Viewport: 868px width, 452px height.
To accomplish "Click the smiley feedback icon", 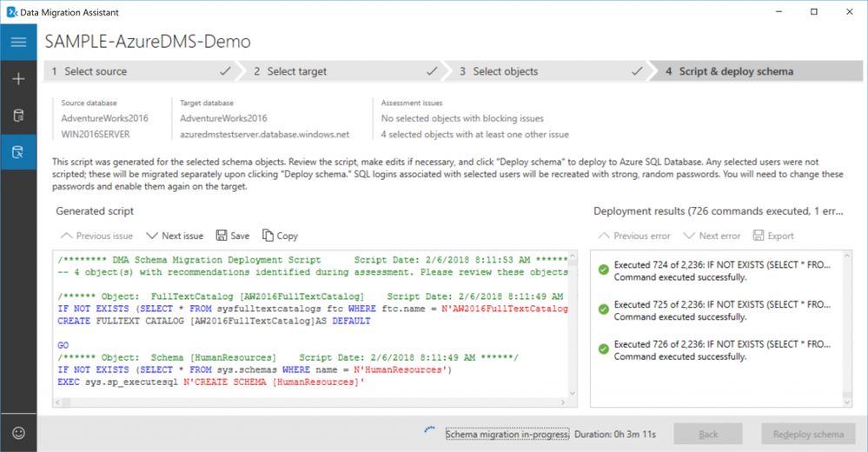I will 18,433.
